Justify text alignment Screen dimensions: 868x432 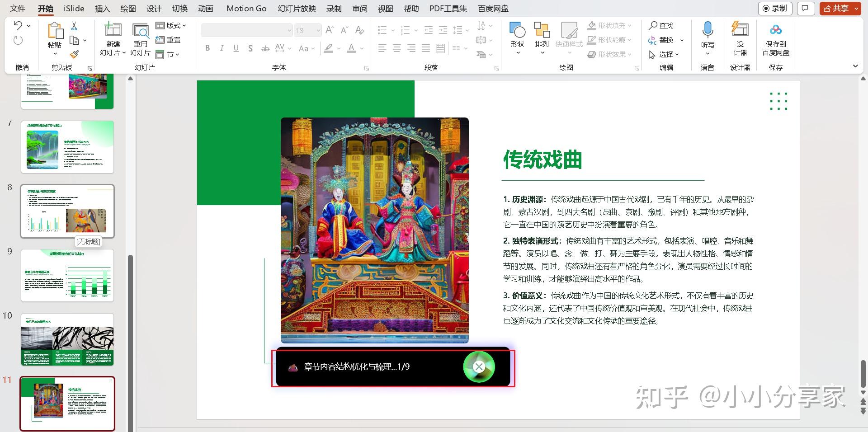tap(425, 48)
